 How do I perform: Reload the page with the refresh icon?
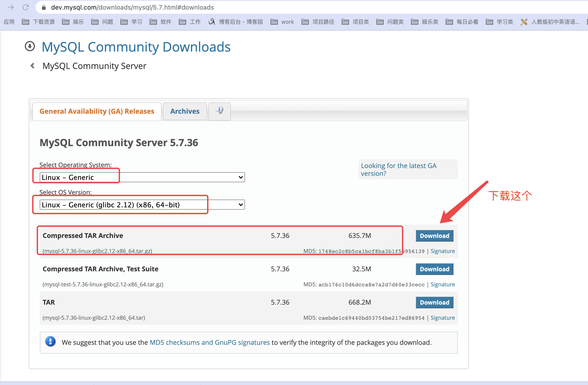(26, 7)
